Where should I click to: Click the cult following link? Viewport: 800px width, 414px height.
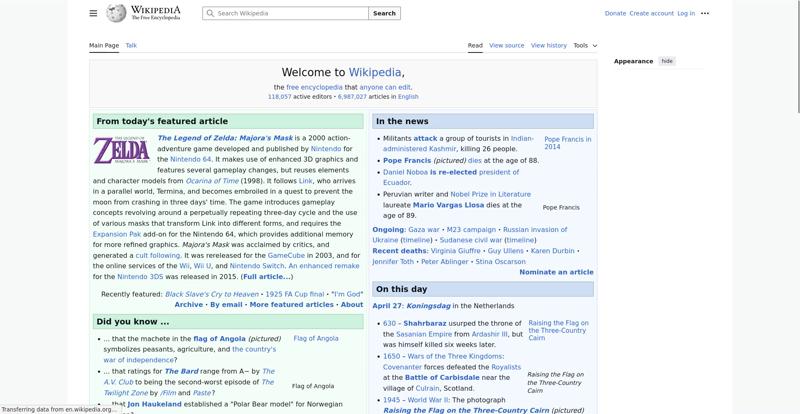pos(158,255)
